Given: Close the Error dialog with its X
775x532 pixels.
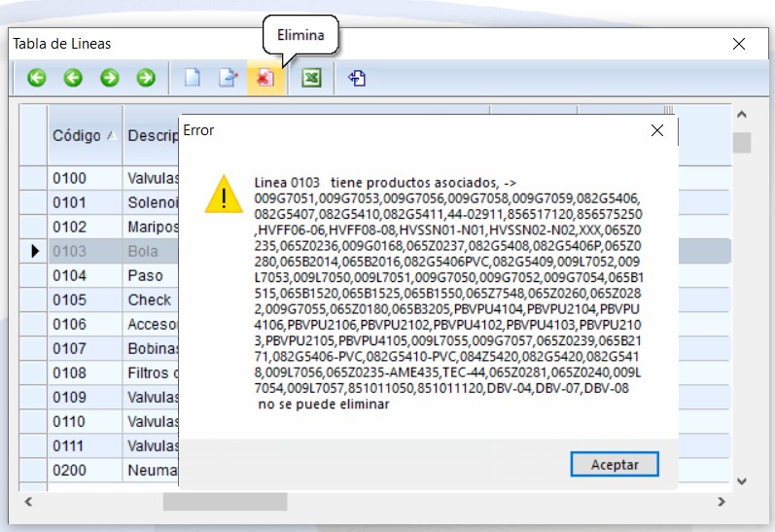Looking at the screenshot, I should (657, 130).
